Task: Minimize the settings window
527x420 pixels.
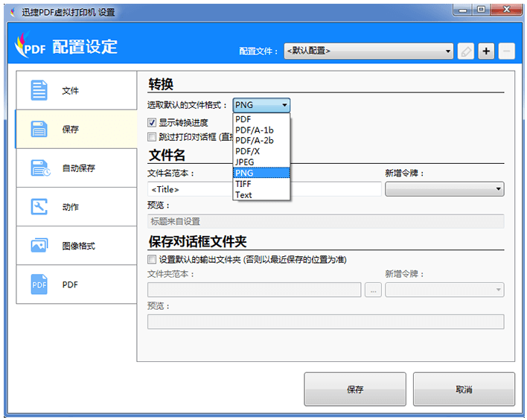Action: pos(463,10)
